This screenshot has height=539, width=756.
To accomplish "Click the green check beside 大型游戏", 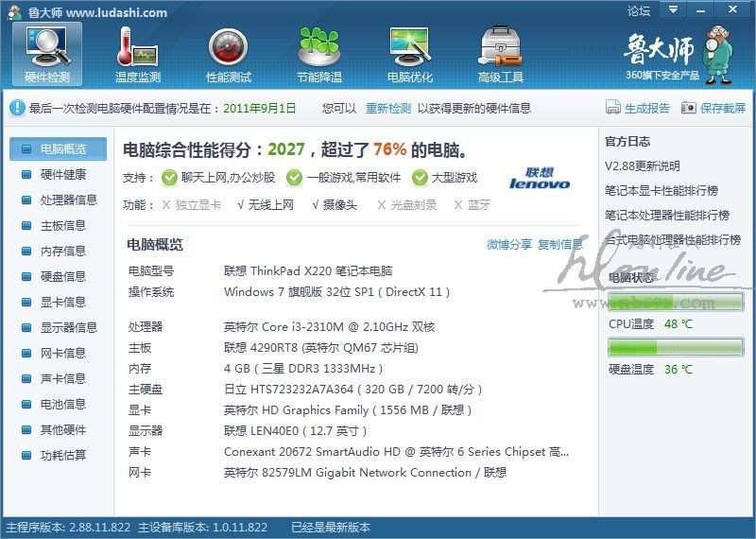I will (x=420, y=178).
